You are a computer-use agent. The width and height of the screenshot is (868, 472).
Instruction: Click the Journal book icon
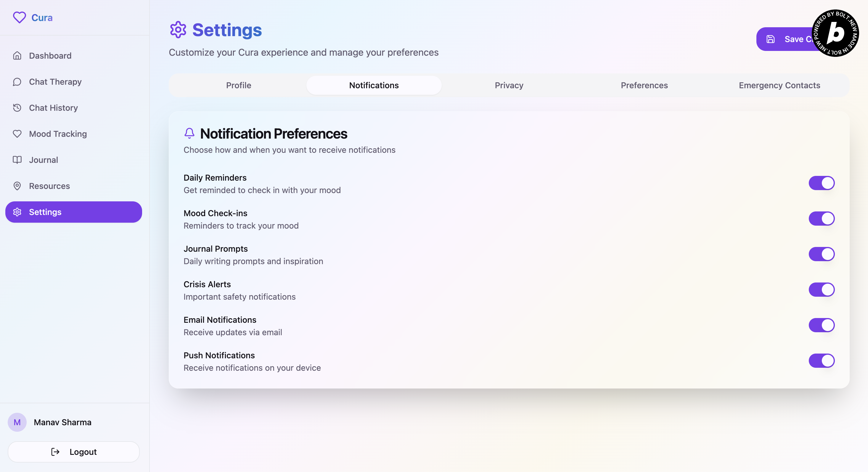click(17, 160)
